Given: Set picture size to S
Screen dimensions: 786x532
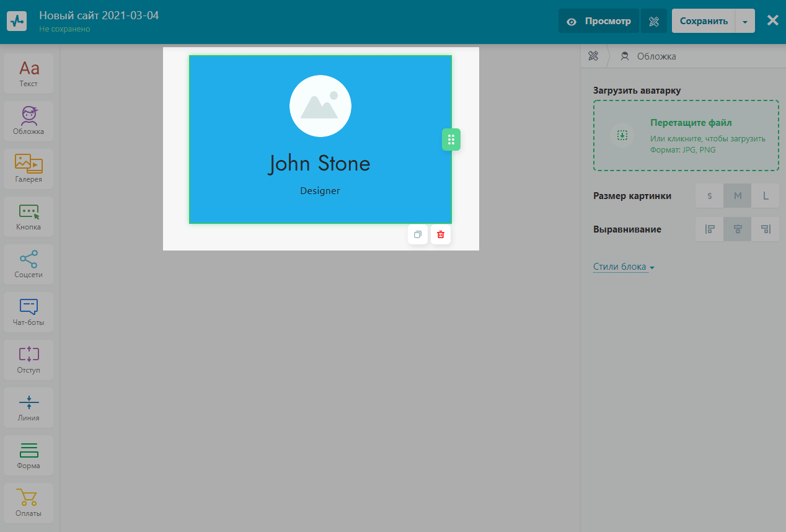Looking at the screenshot, I should [710, 196].
